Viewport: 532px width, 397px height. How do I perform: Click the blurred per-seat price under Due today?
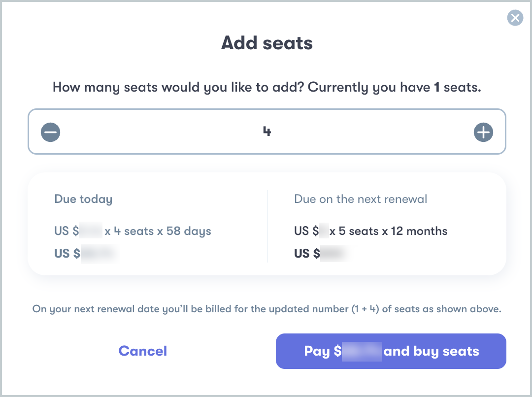[x=91, y=231]
